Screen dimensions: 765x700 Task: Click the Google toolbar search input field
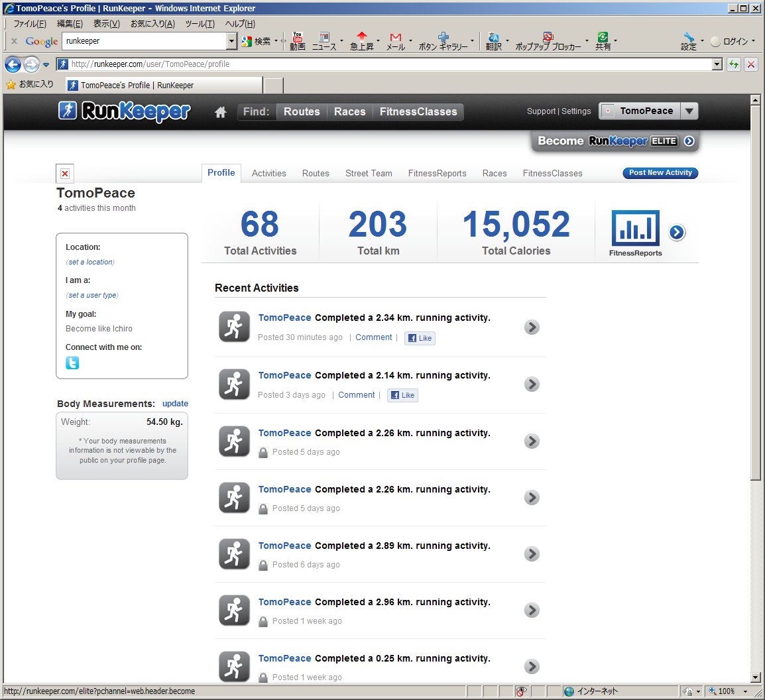(145, 41)
